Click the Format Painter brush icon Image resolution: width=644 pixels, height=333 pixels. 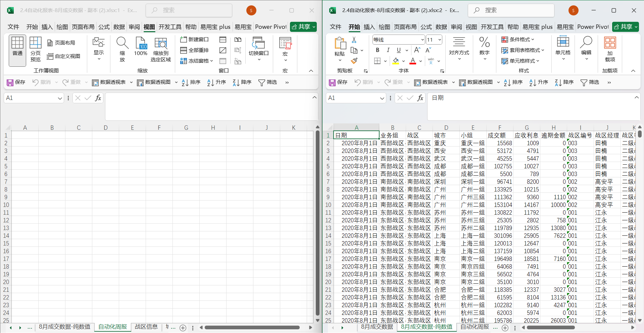click(x=354, y=61)
